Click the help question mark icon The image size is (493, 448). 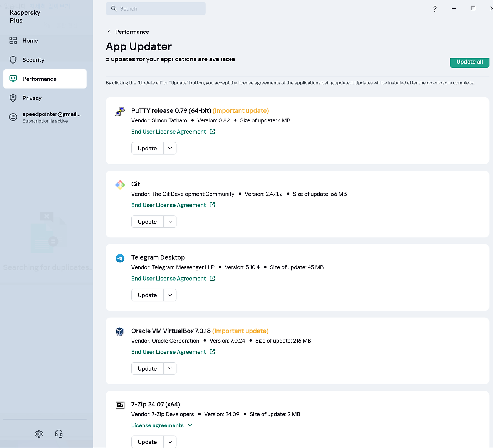435,8
